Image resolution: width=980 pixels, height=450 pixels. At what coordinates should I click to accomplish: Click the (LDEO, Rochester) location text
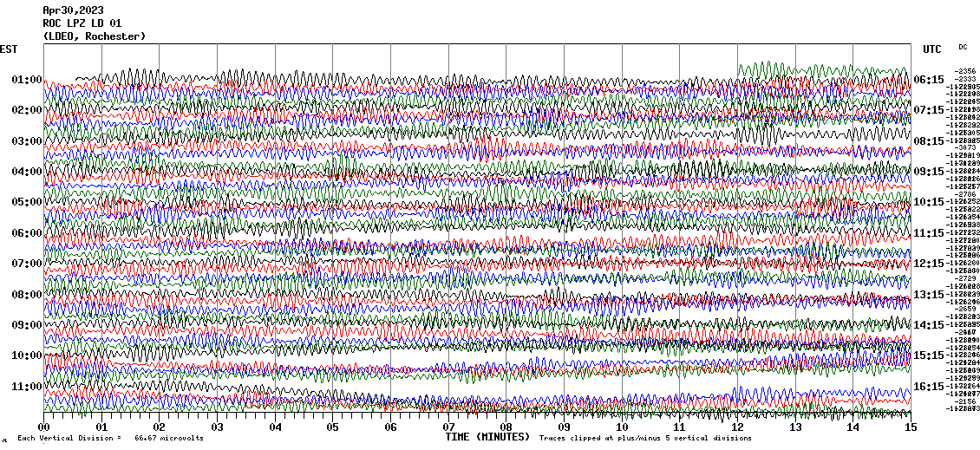click(94, 36)
